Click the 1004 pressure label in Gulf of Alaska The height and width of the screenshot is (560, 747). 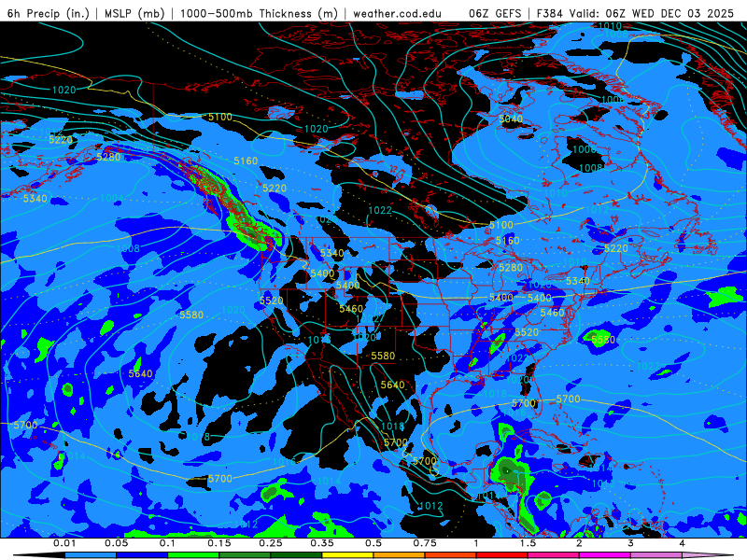(x=112, y=198)
